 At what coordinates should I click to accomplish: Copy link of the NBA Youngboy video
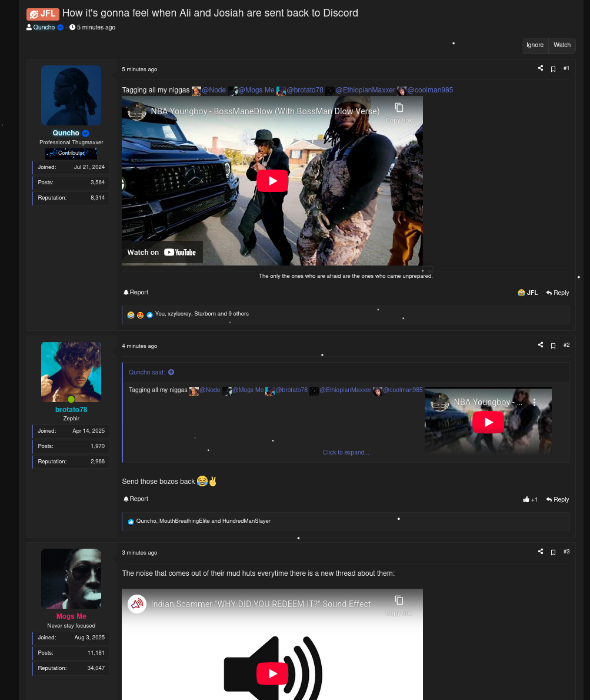399,111
